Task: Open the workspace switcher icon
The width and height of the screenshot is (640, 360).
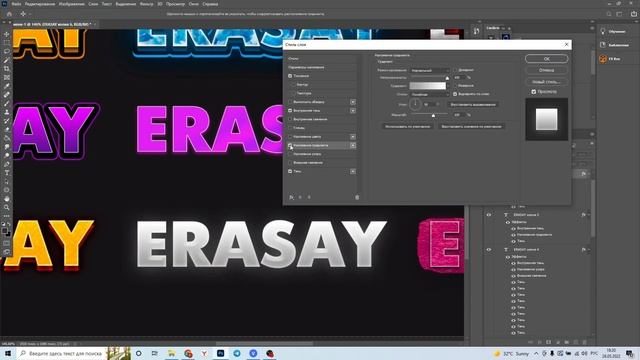Action: click(x=619, y=14)
